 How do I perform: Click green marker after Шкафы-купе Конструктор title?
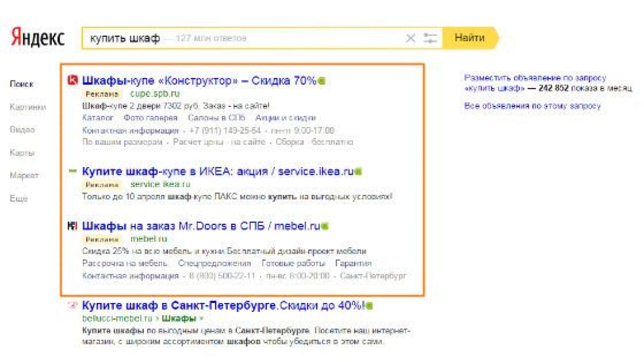321,81
